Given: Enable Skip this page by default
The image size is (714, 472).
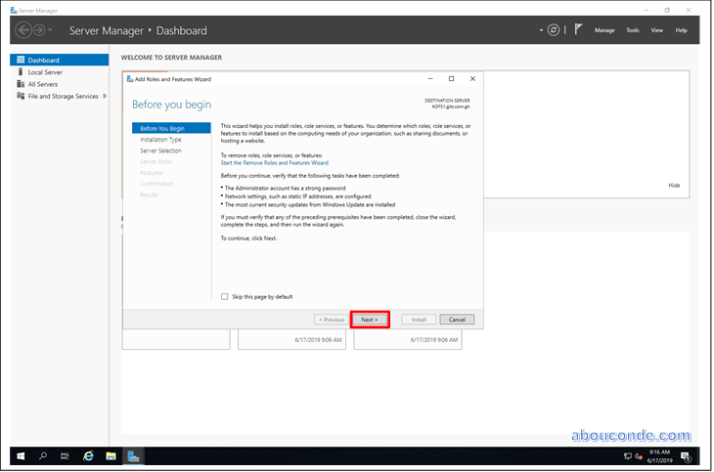Looking at the screenshot, I should (224, 296).
